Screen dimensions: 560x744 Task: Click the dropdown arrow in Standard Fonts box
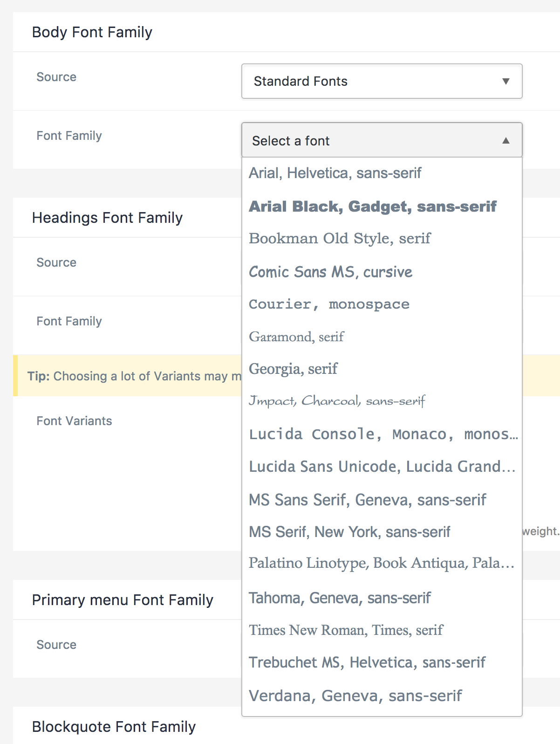(505, 82)
